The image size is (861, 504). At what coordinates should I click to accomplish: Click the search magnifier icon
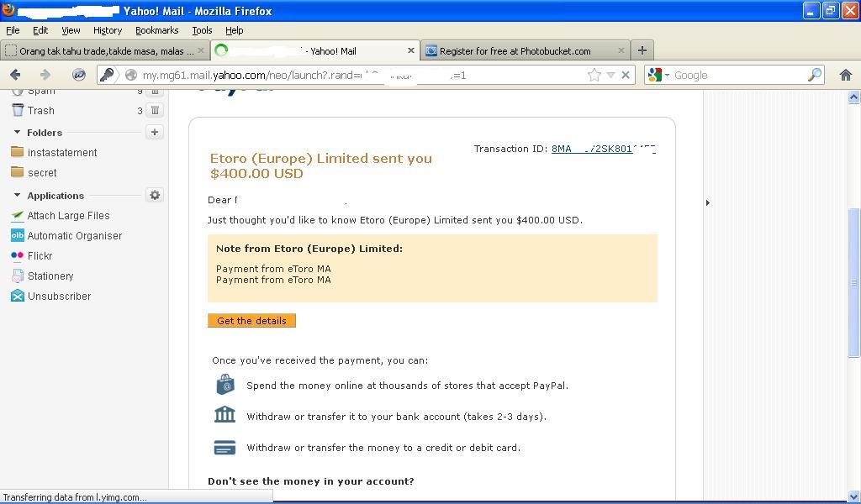[815, 75]
